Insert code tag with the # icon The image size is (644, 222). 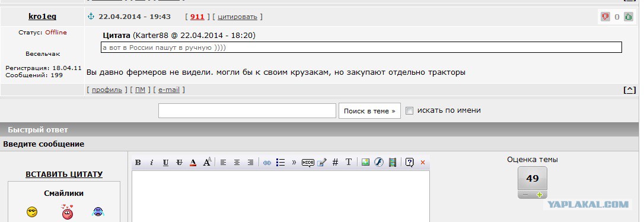(335, 163)
